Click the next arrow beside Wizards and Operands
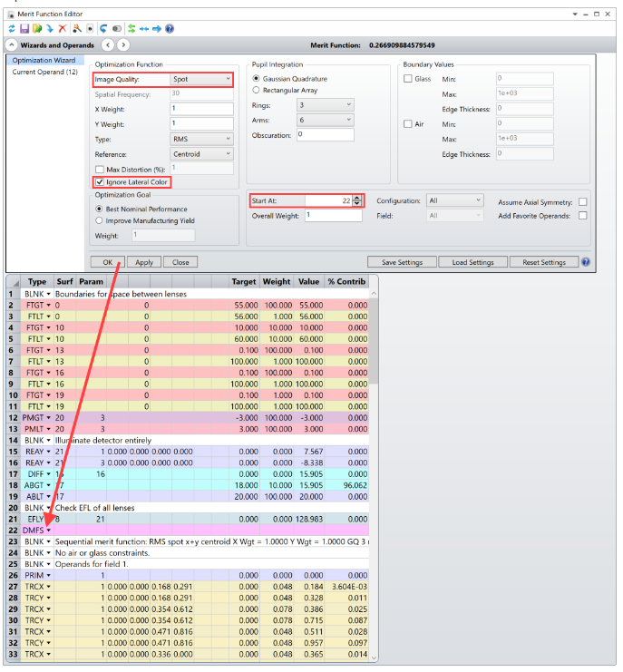Image resolution: width=623 pixels, height=672 pixels. tap(123, 45)
